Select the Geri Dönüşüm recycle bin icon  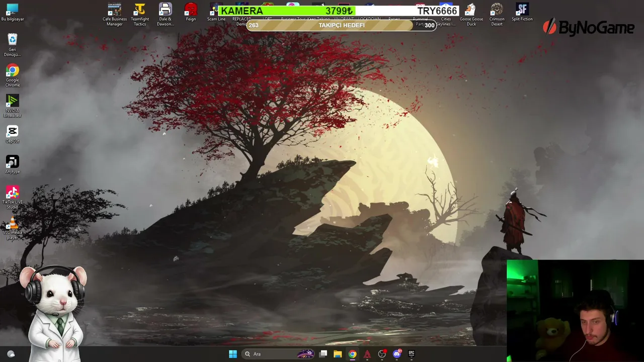click(13, 45)
